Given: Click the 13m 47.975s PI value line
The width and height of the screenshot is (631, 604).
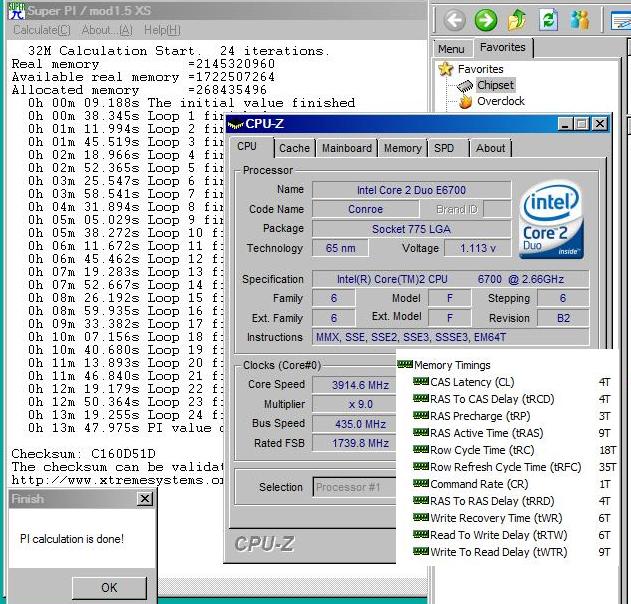Looking at the screenshot, I should [125, 428].
